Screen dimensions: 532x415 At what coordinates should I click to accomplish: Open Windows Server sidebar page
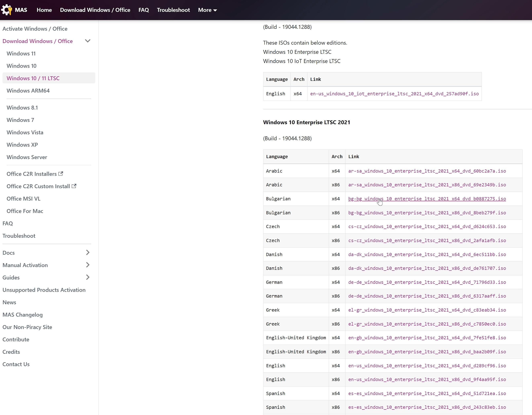click(27, 157)
